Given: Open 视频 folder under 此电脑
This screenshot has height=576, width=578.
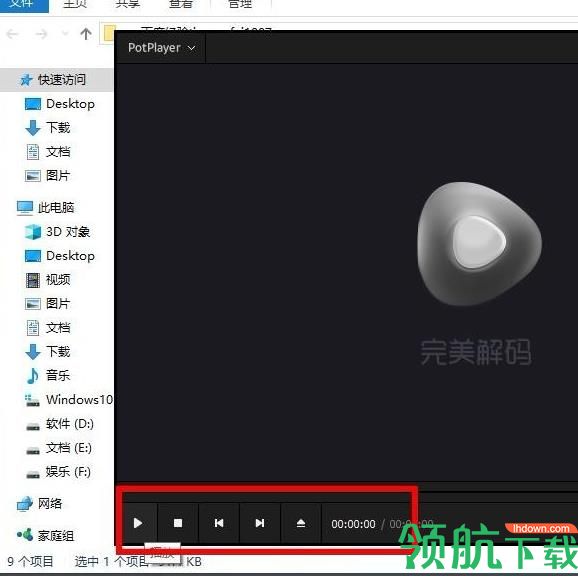Looking at the screenshot, I should (x=48, y=280).
